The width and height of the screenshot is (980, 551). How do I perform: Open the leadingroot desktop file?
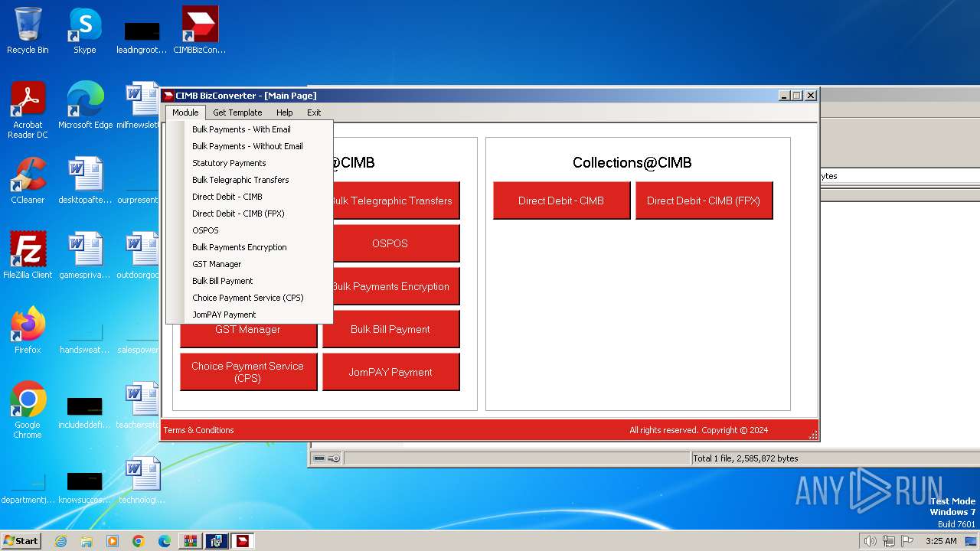(142, 35)
